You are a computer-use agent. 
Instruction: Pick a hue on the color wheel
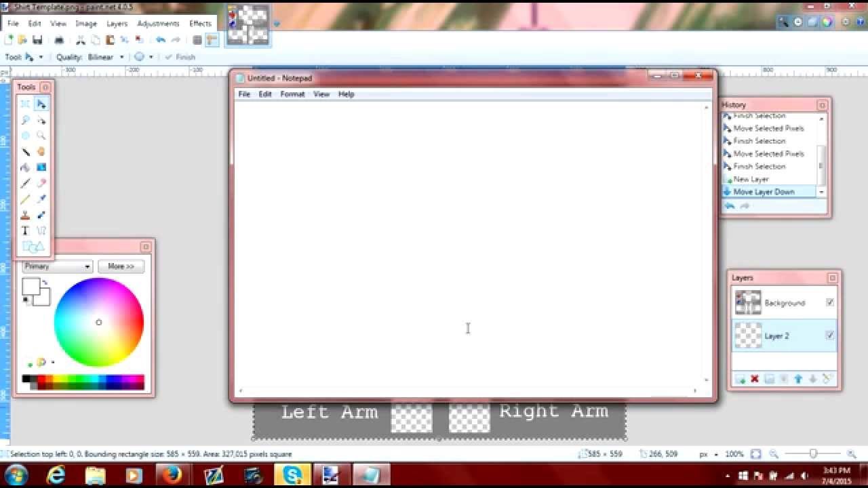tap(98, 323)
